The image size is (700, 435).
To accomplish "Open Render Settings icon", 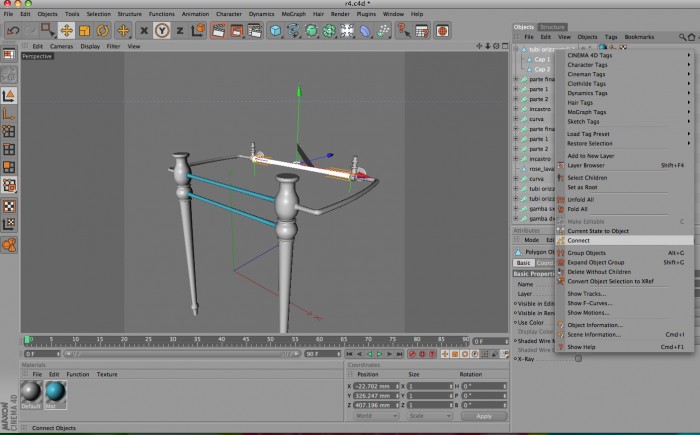I will point(254,31).
